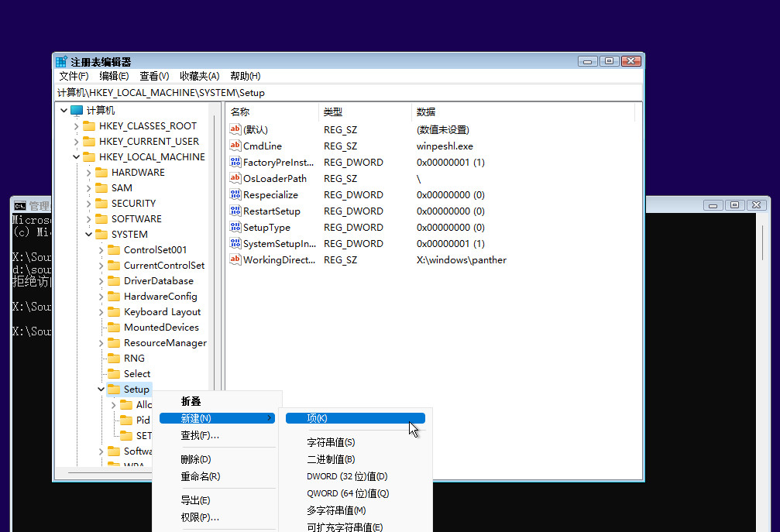
Task: Collapse the HKEY_LOCAL_MACHINE node
Action: (77, 156)
